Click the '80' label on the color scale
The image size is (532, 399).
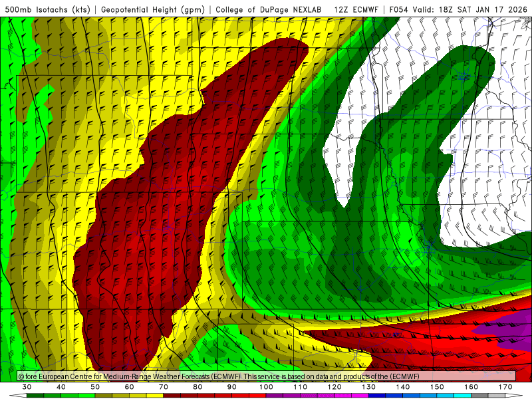tap(198, 387)
